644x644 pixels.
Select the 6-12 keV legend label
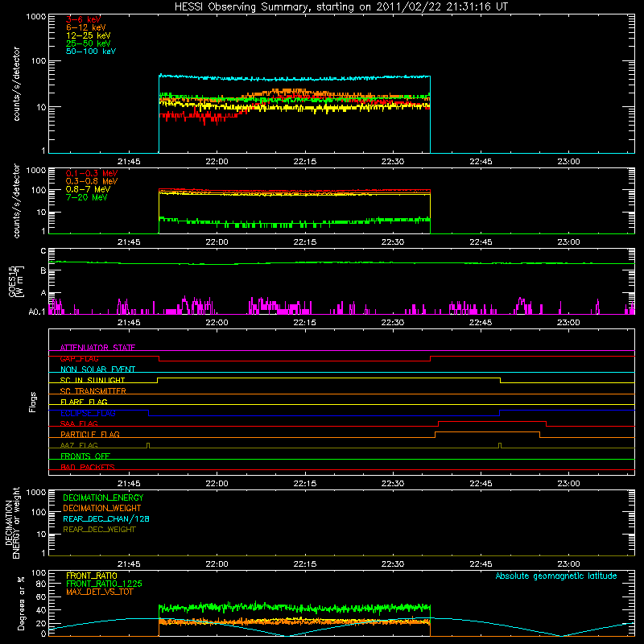pyautogui.click(x=86, y=27)
